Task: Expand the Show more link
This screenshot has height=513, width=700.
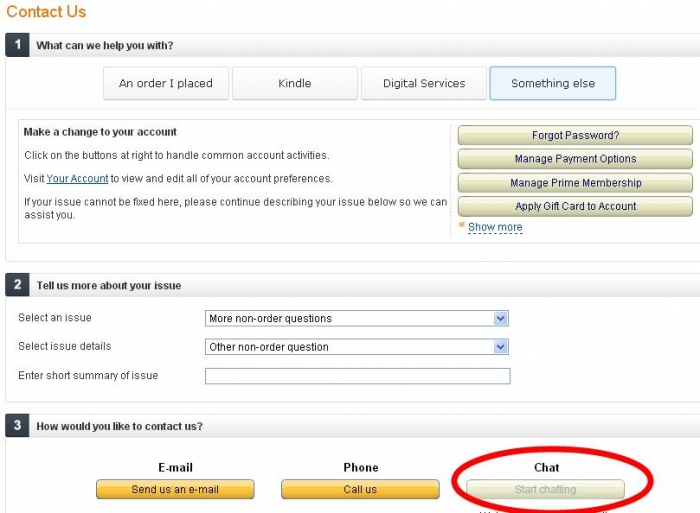Action: tap(495, 227)
